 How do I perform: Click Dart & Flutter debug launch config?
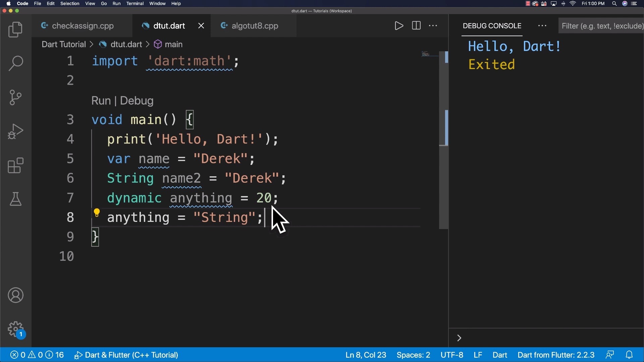point(126,355)
